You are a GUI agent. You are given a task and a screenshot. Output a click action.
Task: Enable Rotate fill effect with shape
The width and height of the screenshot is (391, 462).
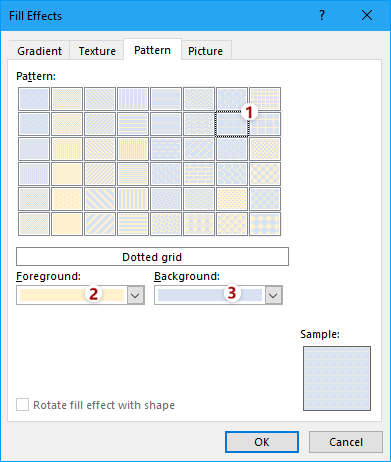click(23, 405)
